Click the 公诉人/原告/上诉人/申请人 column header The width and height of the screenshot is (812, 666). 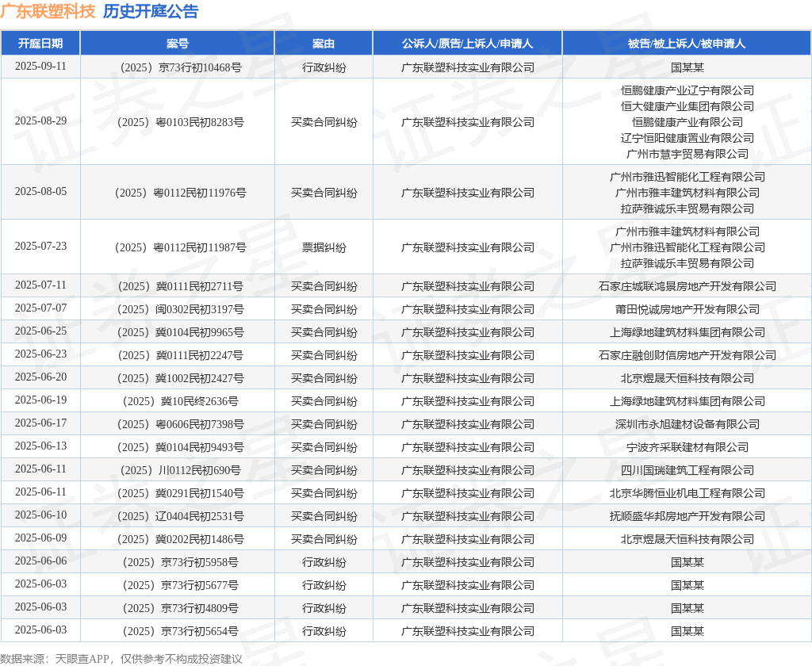(468, 44)
